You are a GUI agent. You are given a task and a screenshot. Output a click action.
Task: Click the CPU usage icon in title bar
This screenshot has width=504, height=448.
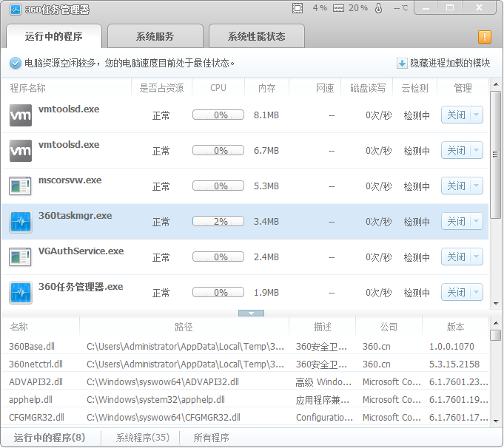tap(298, 8)
